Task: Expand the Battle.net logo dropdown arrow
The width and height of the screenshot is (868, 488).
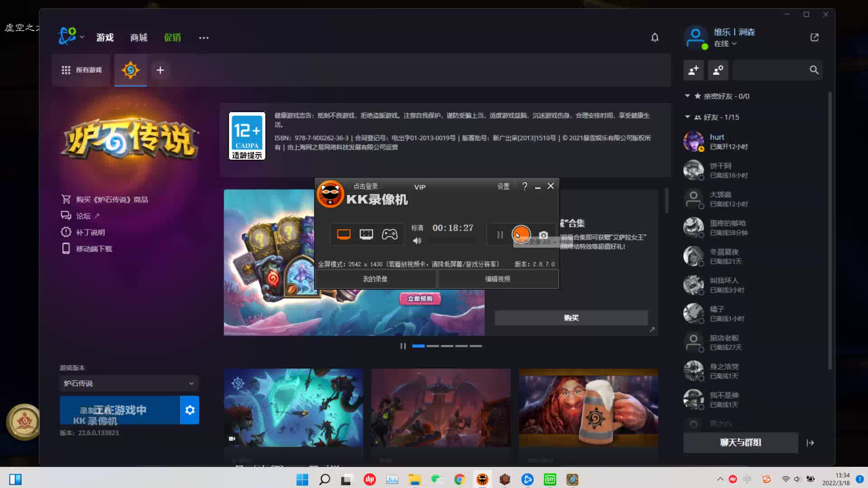Action: [x=82, y=37]
